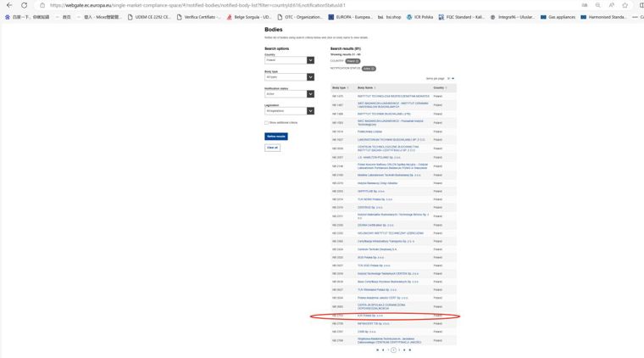Open the Belge Sorgula bookmark
Screen dimensions: 644x358
coord(249,17)
